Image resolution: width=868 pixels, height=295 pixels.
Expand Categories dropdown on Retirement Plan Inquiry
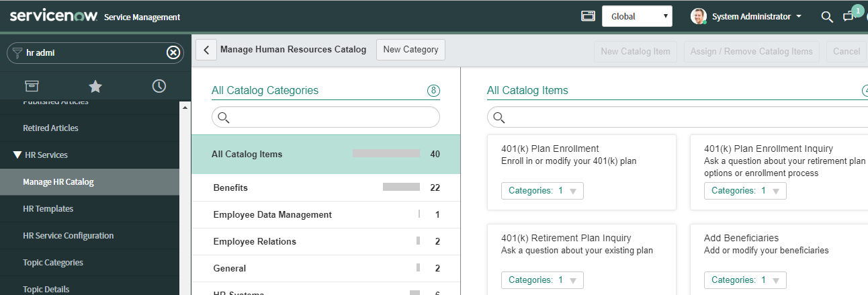coord(542,280)
